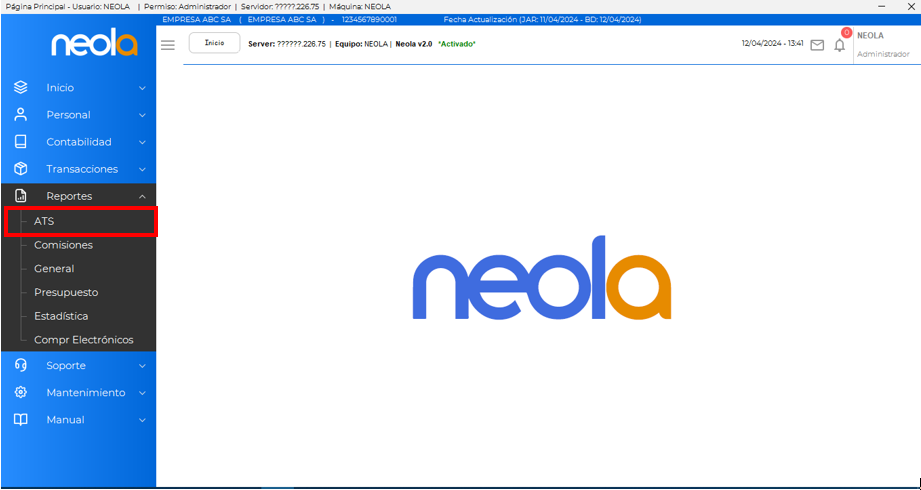Click the NEOLA Administrador user profile
Screen dimensions: 921x490
click(882, 45)
